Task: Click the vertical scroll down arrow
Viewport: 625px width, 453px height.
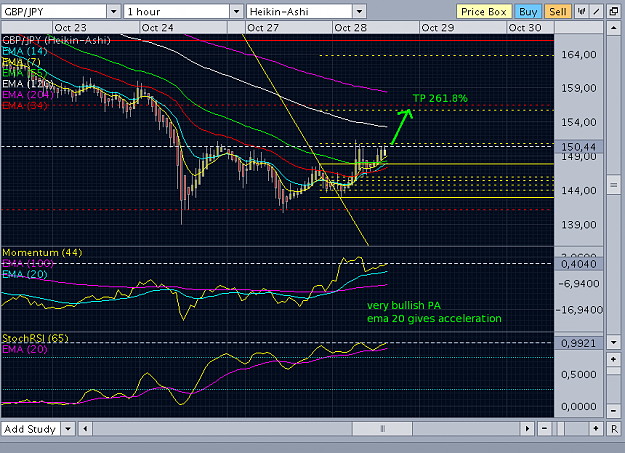Action: (x=613, y=343)
